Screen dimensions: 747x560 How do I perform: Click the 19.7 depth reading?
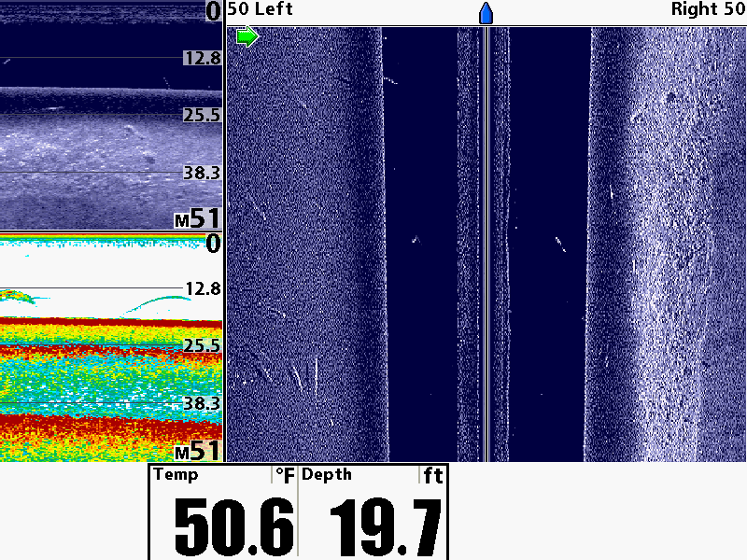pos(386,526)
